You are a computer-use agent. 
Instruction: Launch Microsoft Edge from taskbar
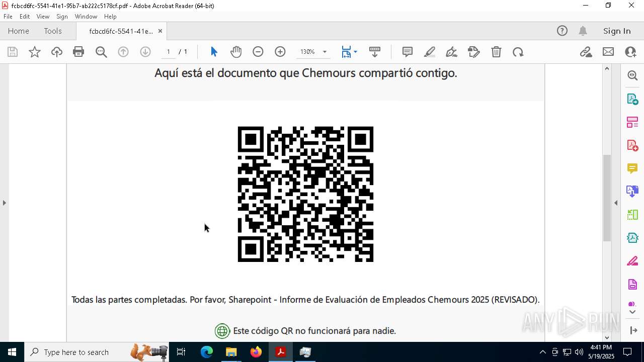pos(207,352)
